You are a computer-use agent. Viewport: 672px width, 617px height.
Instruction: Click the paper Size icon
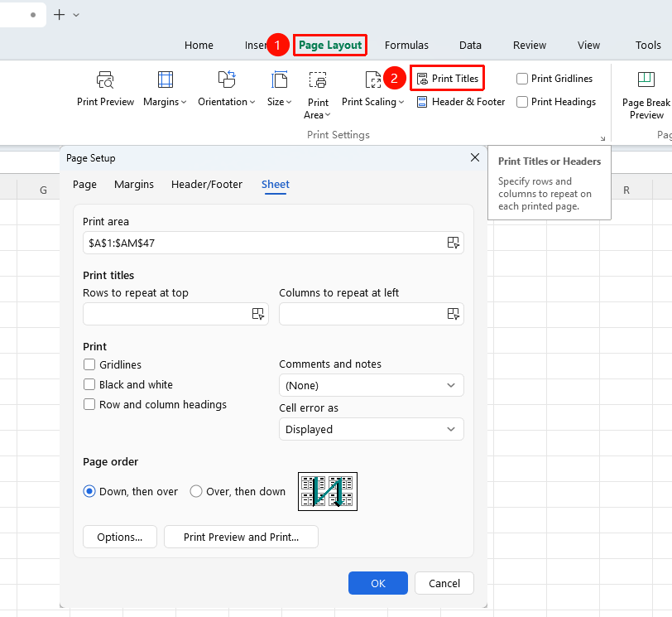[279, 80]
